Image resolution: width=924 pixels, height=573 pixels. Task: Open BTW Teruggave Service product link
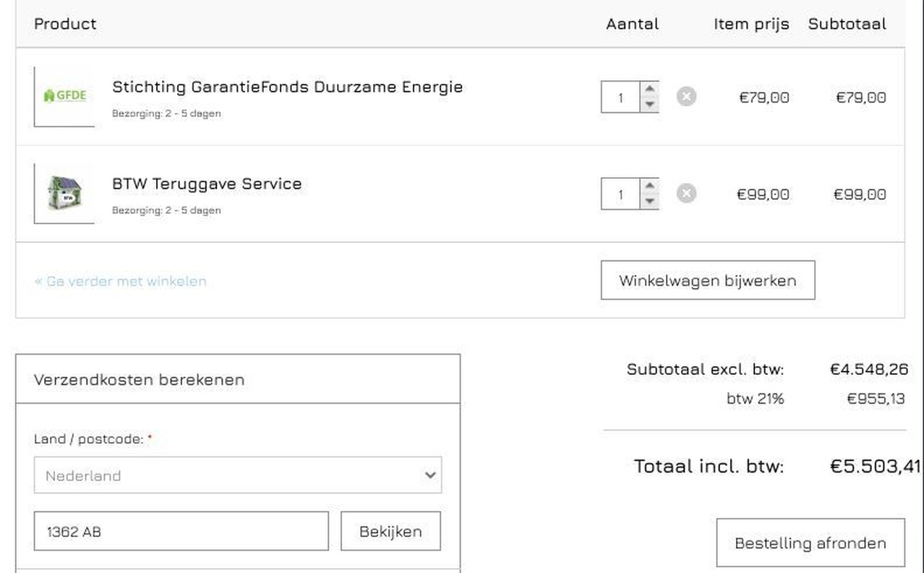(x=207, y=184)
